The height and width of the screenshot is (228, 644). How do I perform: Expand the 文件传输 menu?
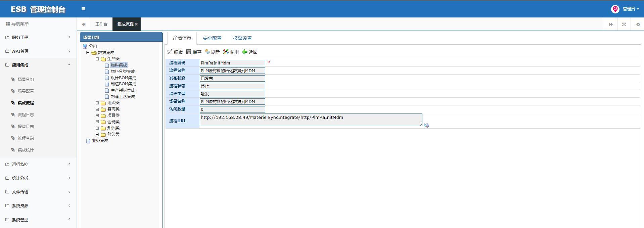tap(38, 192)
